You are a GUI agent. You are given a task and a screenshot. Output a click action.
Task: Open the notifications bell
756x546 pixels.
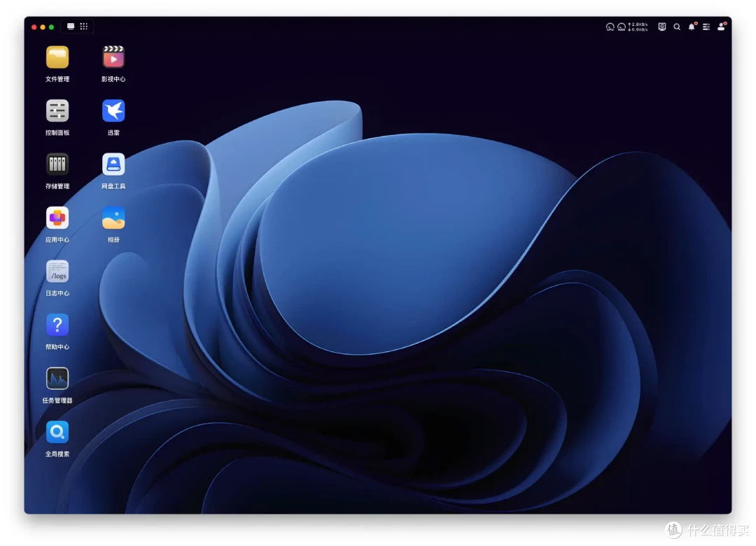pos(692,27)
